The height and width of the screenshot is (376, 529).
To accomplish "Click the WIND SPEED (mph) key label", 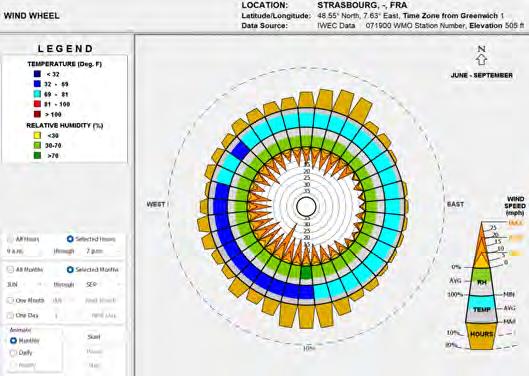I will click(x=515, y=206).
